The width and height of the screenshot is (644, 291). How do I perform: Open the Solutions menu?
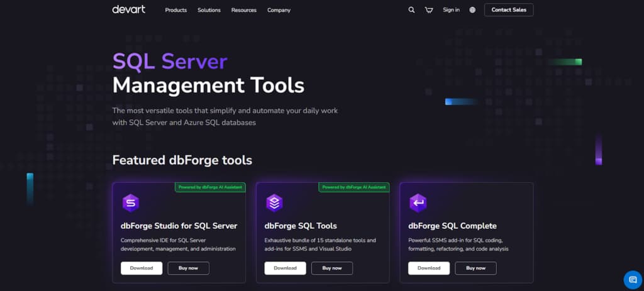click(x=209, y=10)
